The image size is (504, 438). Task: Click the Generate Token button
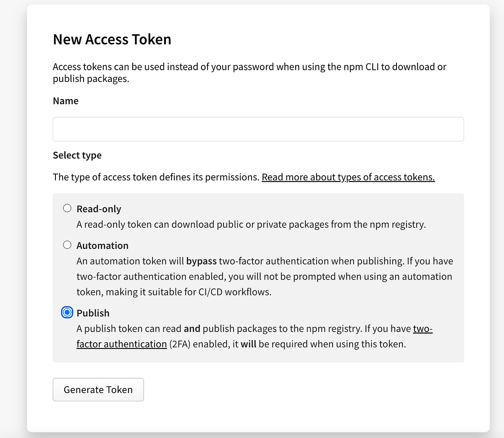(98, 390)
